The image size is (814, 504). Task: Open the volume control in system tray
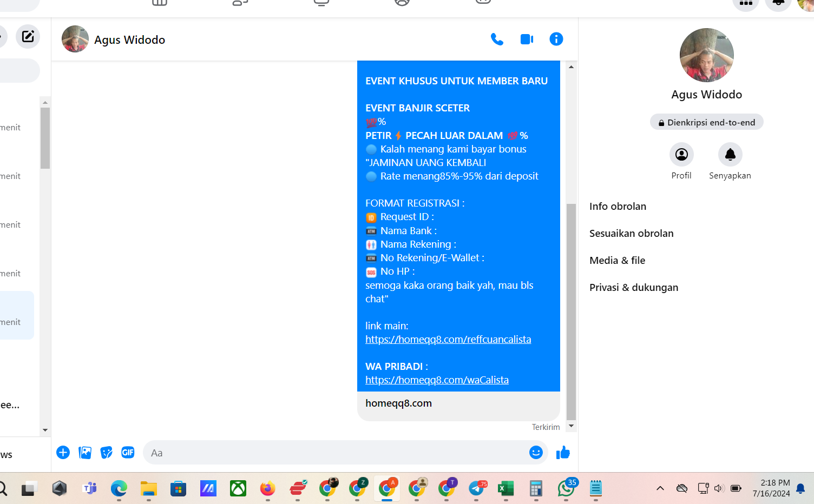coord(719,488)
